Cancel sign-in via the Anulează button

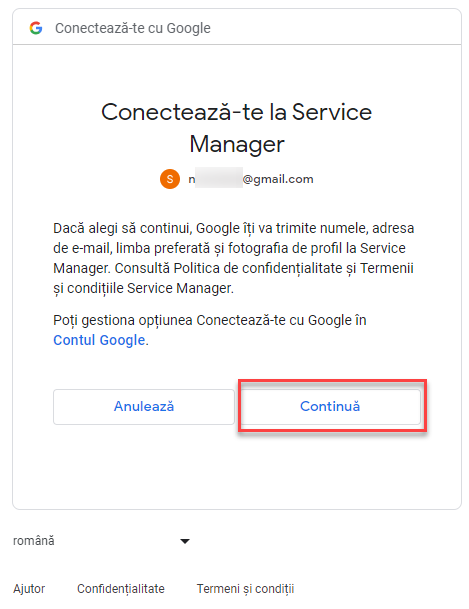tap(144, 406)
